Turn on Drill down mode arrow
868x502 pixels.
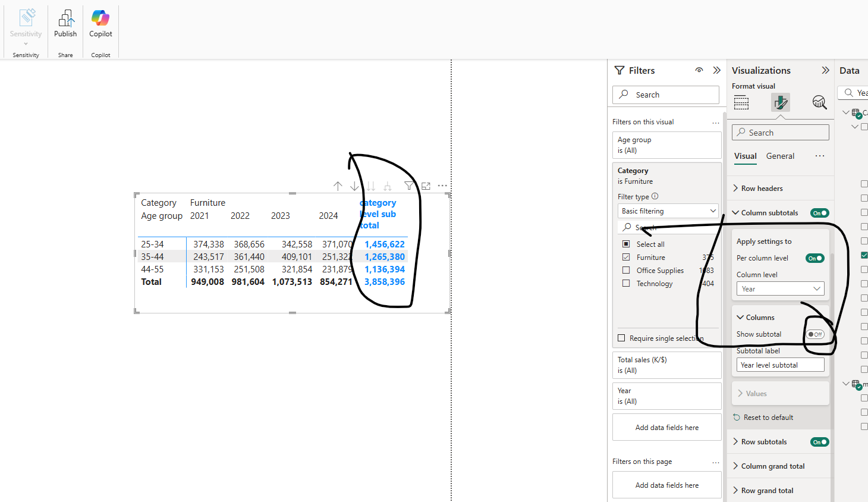354,186
